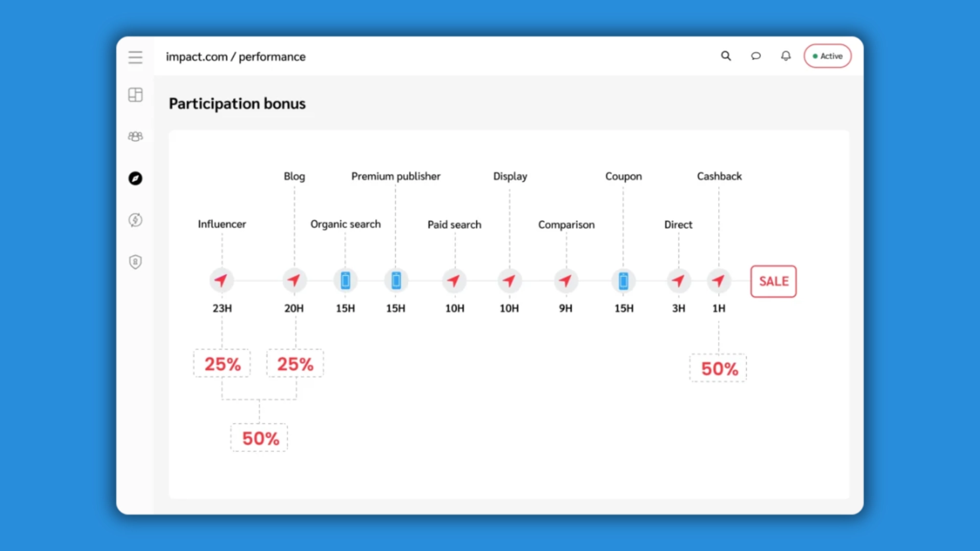
Task: Select the Organic search mobile icon
Action: click(x=346, y=280)
